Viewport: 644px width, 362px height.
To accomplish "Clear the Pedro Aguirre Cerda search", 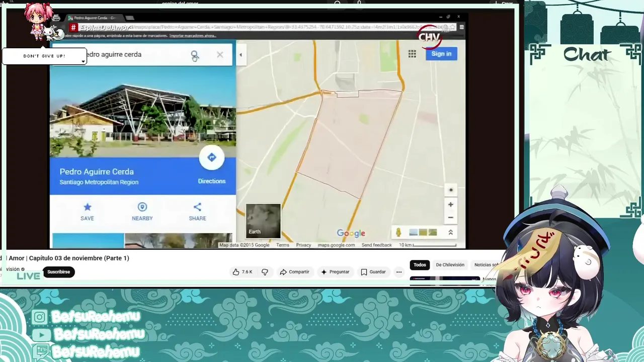I will click(220, 54).
